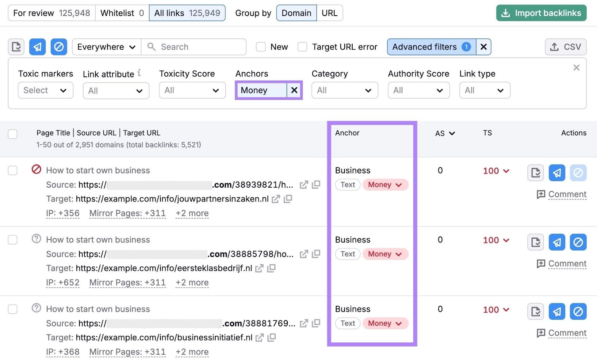The image size is (597, 364).
Task: Check the select-all checkbox in table header
Action: pos(12,134)
